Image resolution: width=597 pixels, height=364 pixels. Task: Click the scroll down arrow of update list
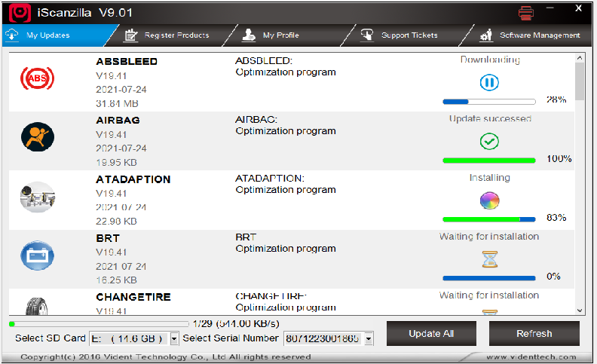click(x=580, y=310)
